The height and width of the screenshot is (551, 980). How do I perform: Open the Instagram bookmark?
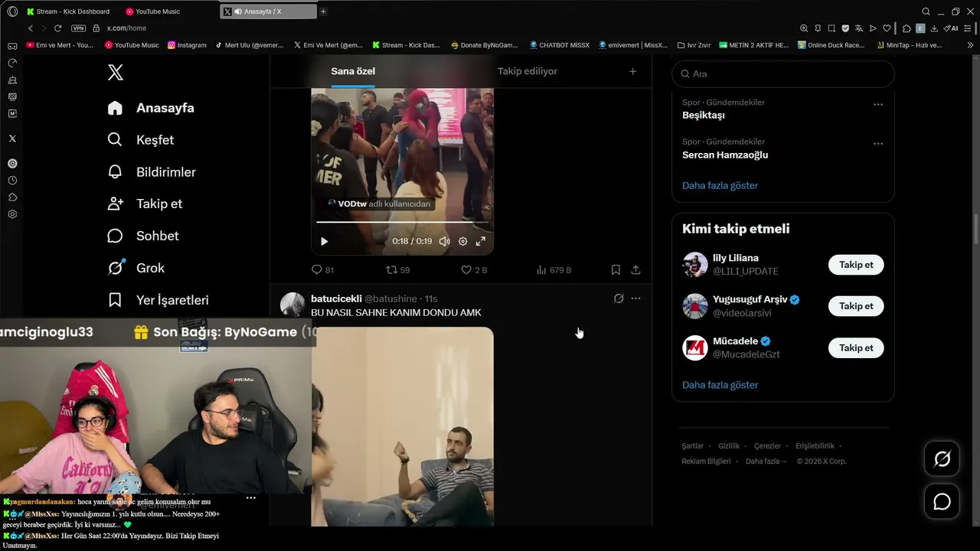(x=187, y=45)
